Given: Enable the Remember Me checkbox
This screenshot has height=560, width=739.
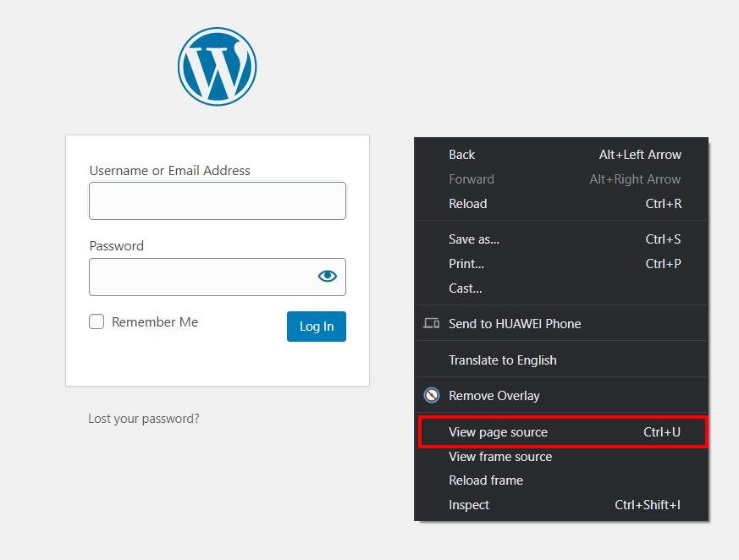Looking at the screenshot, I should click(x=97, y=321).
